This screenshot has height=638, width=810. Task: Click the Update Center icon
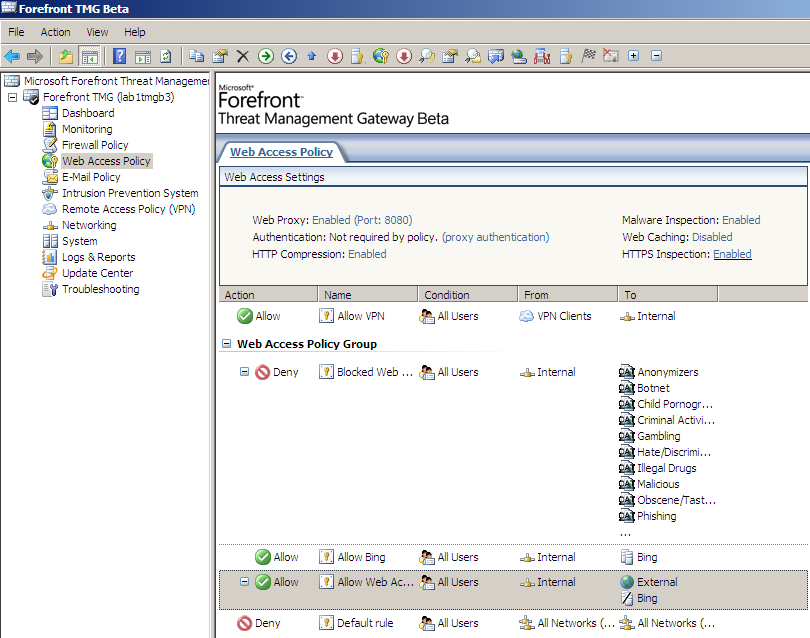50,273
